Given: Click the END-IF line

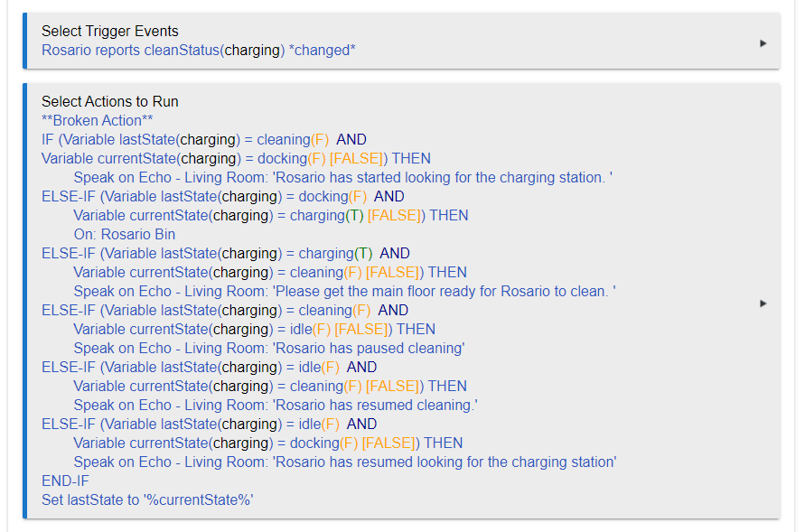Looking at the screenshot, I should [65, 481].
